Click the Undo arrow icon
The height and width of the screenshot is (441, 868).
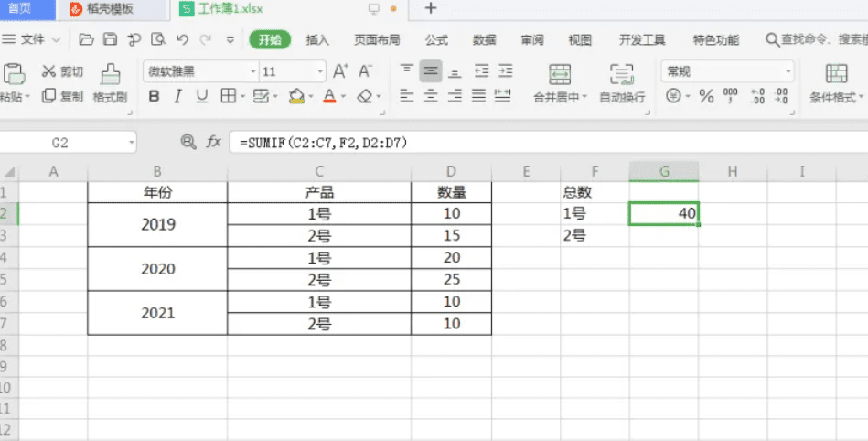click(x=182, y=39)
